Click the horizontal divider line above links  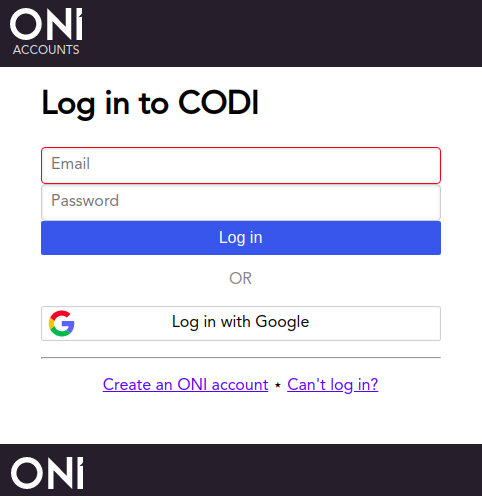click(x=241, y=357)
